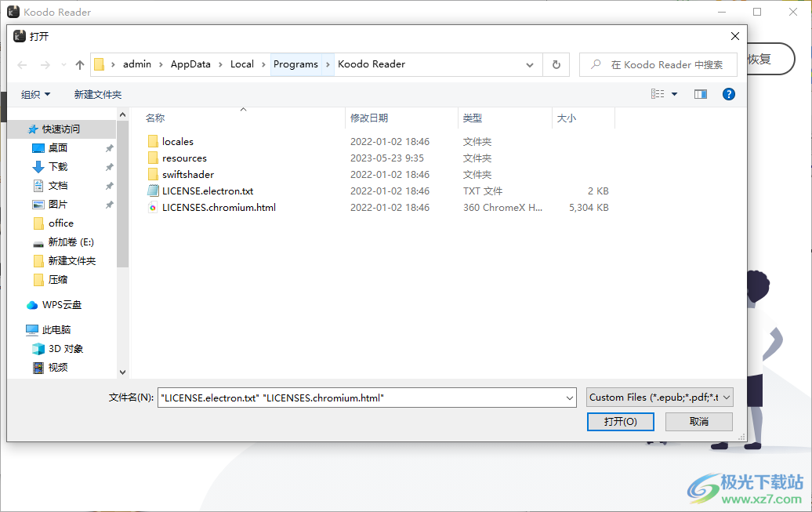Navigate to Programs in breadcrumb
The height and width of the screenshot is (512, 812).
(x=295, y=64)
